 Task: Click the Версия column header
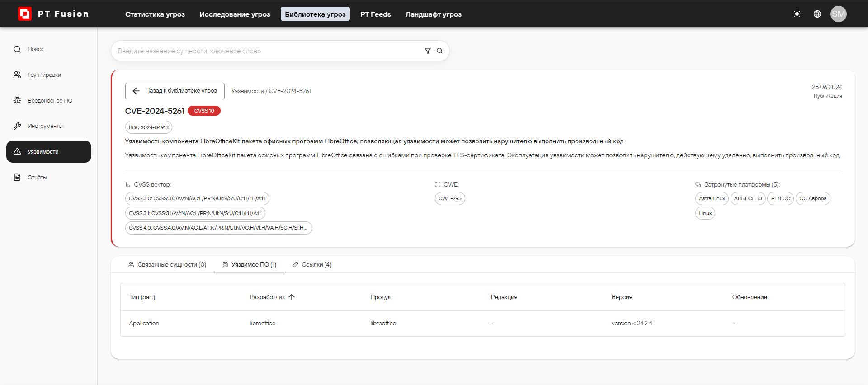(622, 297)
